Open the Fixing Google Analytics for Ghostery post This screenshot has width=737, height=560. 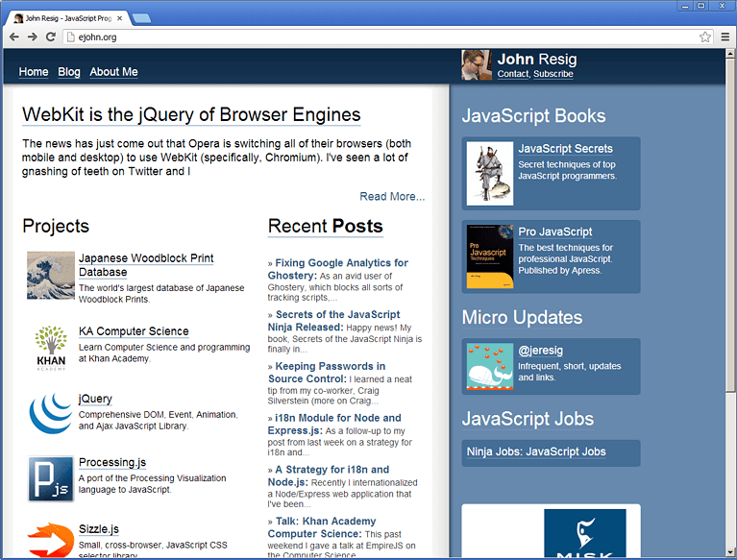point(341,262)
